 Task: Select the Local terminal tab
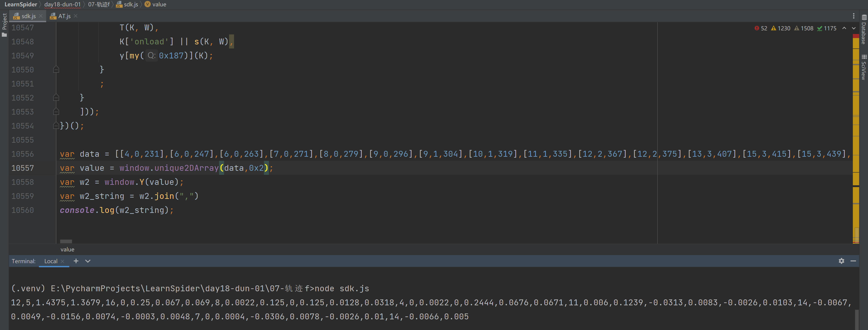[x=51, y=261]
